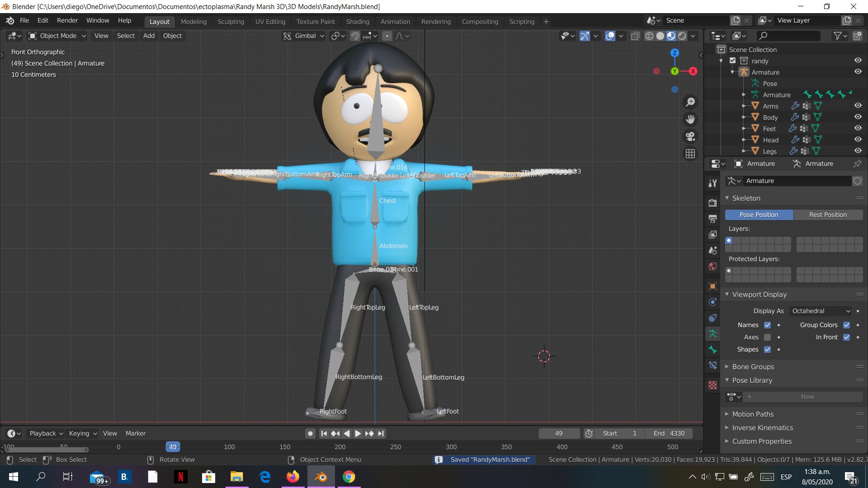
Task: Switch to the Animation workspace tab
Action: (x=395, y=22)
